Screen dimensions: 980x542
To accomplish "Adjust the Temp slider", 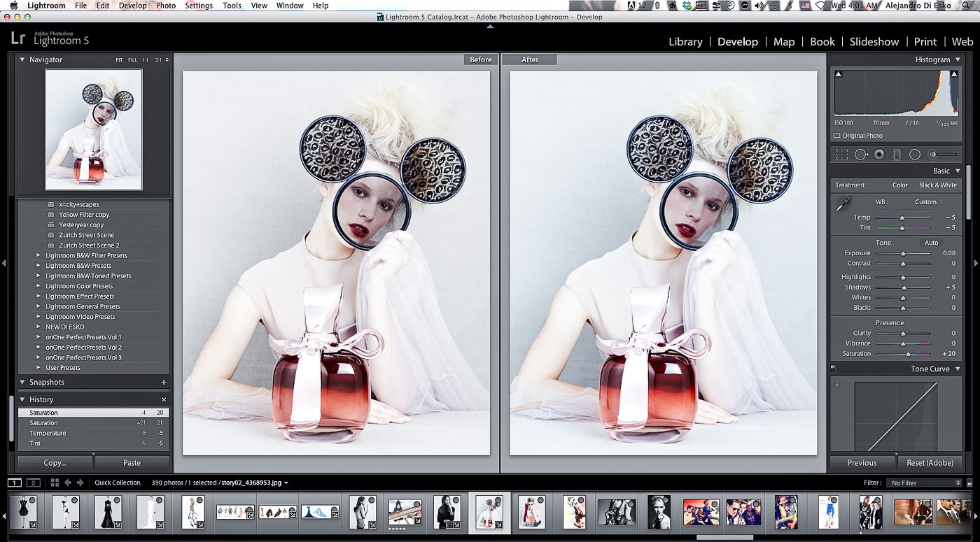I will [x=902, y=217].
